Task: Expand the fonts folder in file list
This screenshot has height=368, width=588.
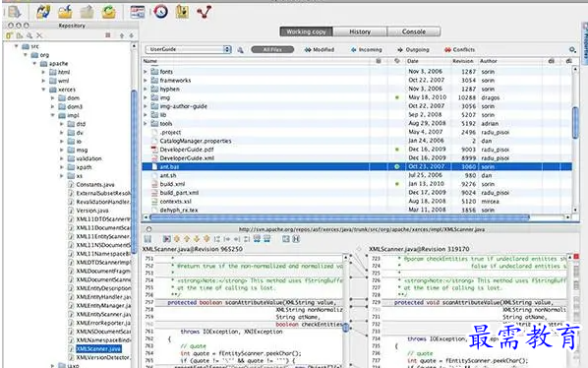Action: 146,71
